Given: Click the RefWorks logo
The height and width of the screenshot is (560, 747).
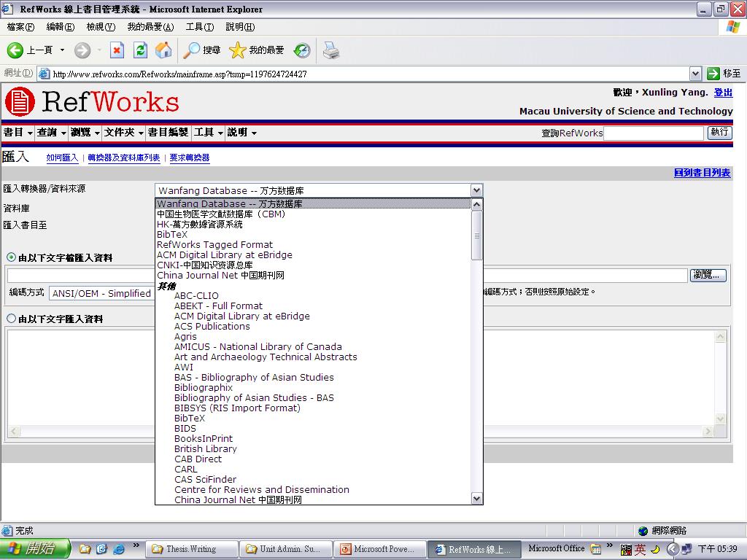Looking at the screenshot, I should (x=93, y=101).
